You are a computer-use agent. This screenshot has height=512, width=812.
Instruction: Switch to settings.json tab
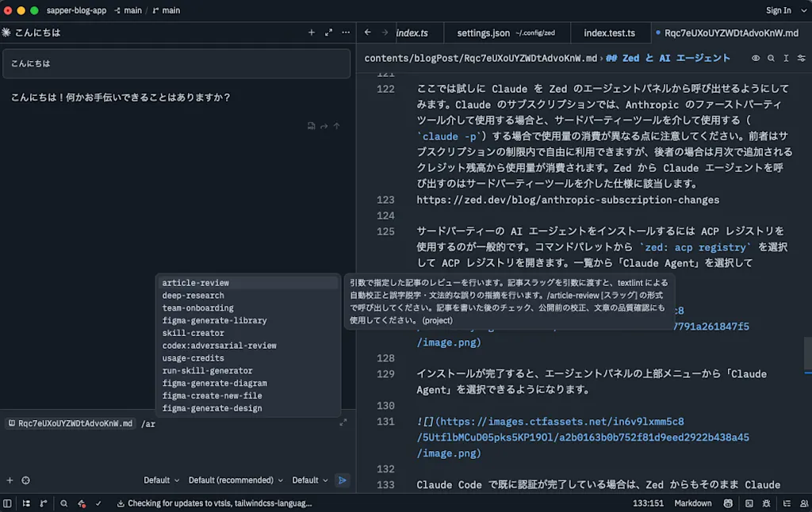click(507, 32)
